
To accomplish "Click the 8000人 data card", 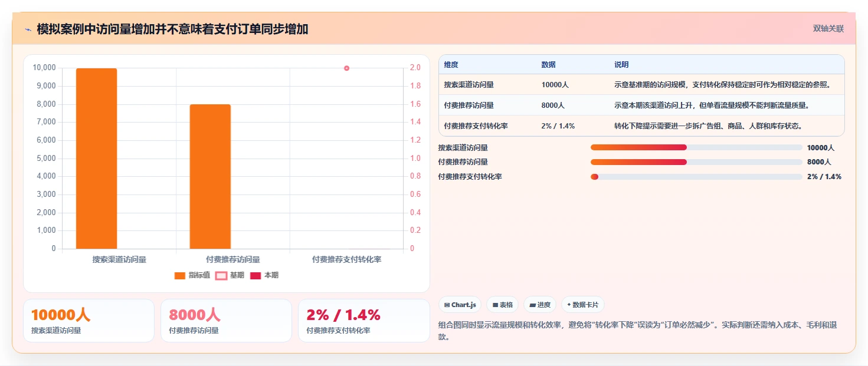I will (226, 321).
